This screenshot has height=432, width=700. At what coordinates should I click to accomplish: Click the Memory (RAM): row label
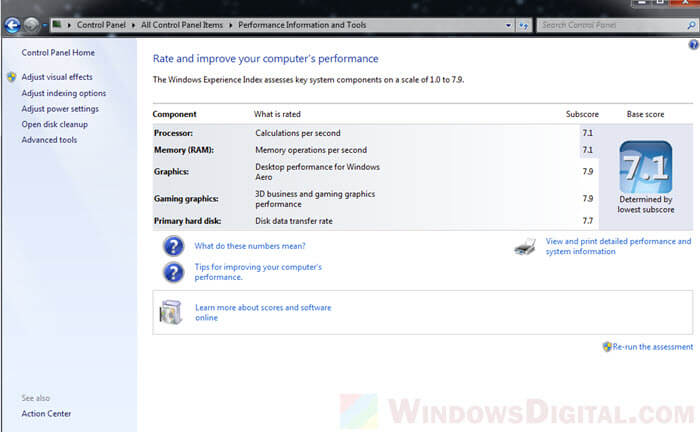pos(184,150)
